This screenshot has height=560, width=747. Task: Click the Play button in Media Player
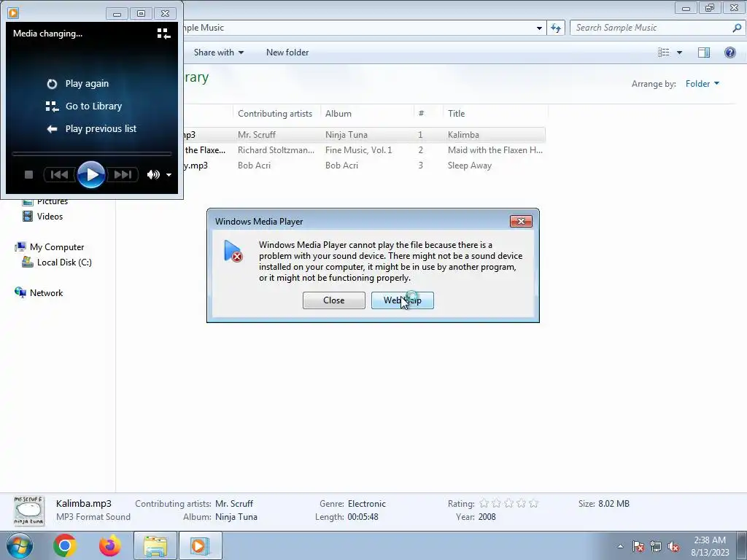click(91, 175)
